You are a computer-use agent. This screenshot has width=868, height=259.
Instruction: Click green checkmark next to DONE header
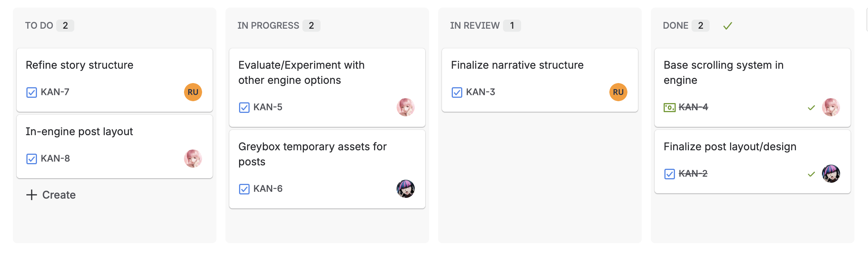(728, 26)
